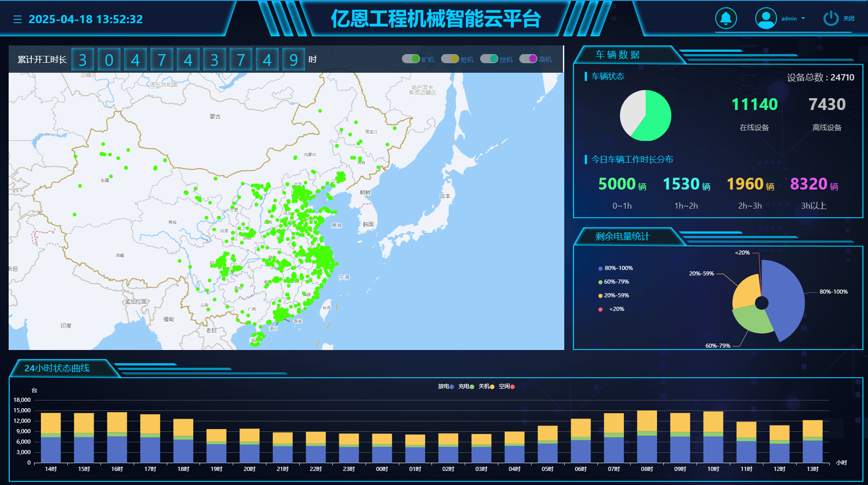The image size is (868, 485).
Task: Click the 关闭 text button
Action: [x=848, y=19]
